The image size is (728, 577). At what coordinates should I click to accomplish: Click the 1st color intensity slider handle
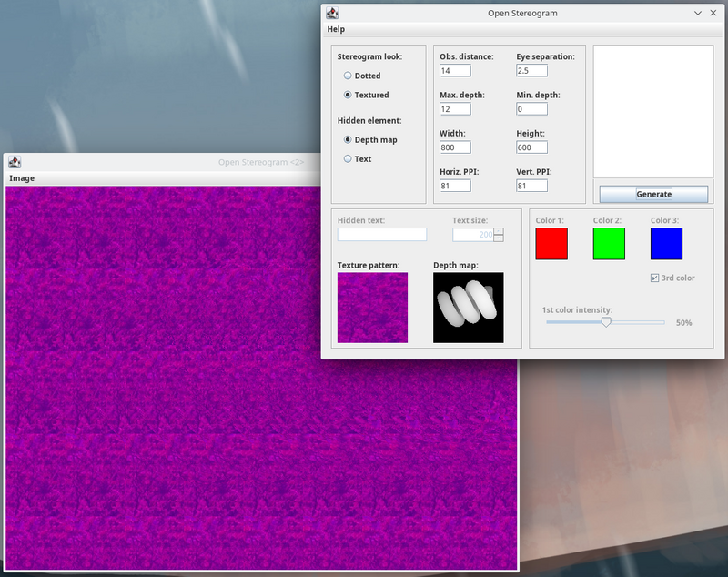pos(606,322)
